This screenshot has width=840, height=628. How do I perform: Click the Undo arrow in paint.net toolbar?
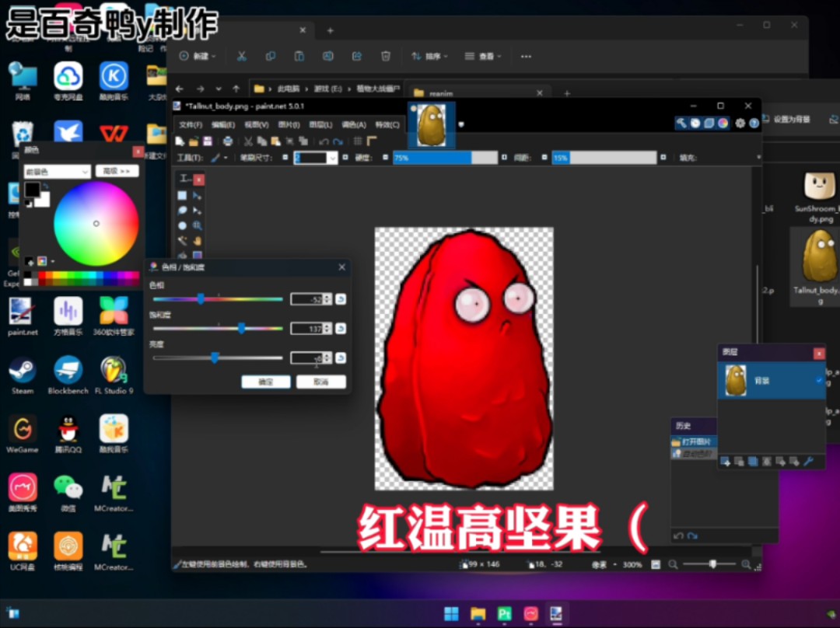click(324, 141)
